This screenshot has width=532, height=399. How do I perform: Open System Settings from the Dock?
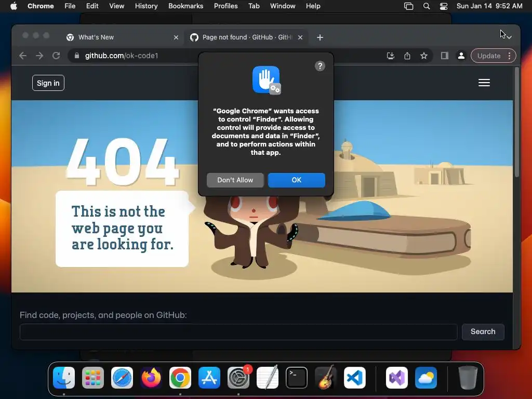coord(238,378)
